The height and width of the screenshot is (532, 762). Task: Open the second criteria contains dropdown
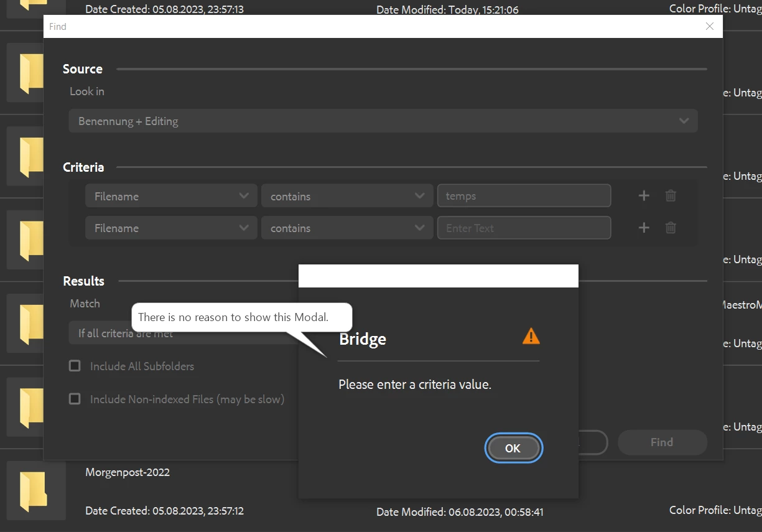tap(347, 228)
